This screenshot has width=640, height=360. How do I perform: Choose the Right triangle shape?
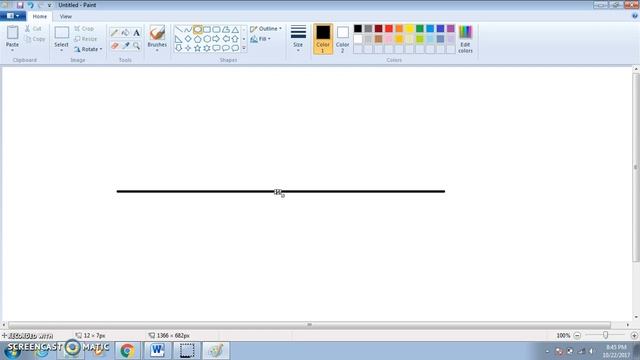point(179,39)
